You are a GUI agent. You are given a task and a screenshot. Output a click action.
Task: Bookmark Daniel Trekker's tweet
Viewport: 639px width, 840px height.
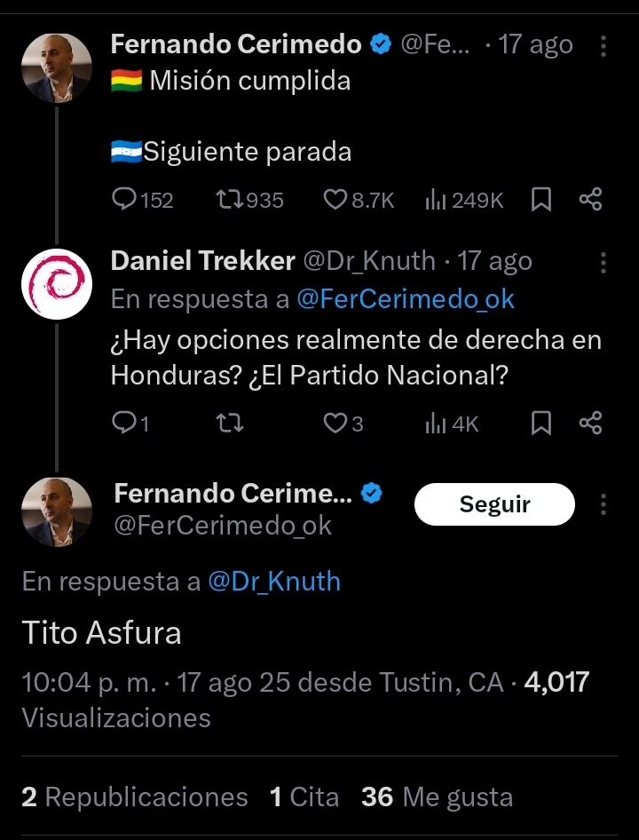point(540,424)
